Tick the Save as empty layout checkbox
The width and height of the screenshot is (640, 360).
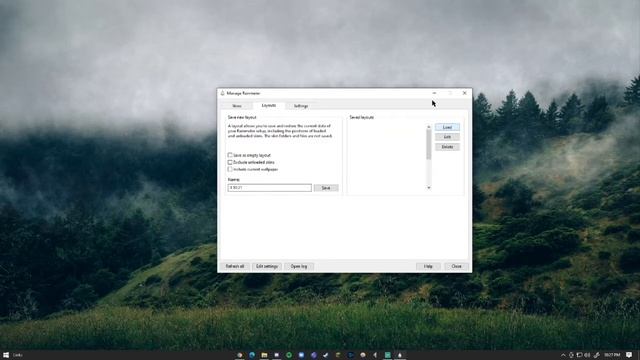[230, 155]
